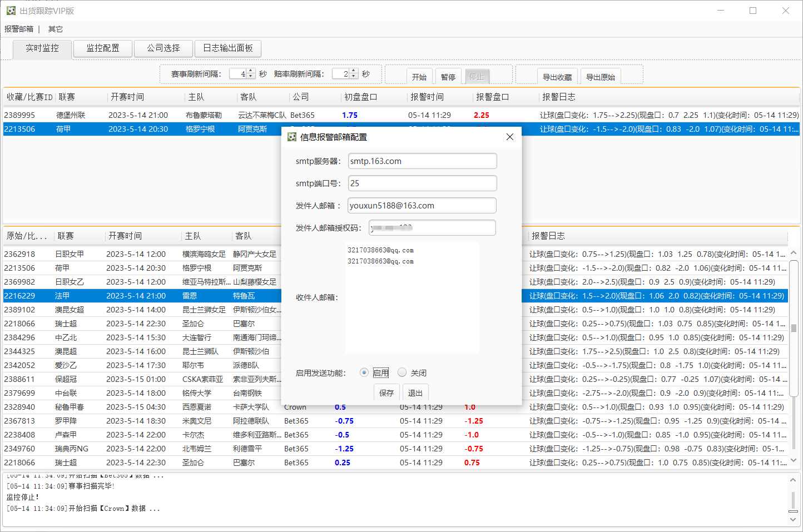Switch to the 监控配置 tab
This screenshot has width=803, height=532.
(x=103, y=48)
